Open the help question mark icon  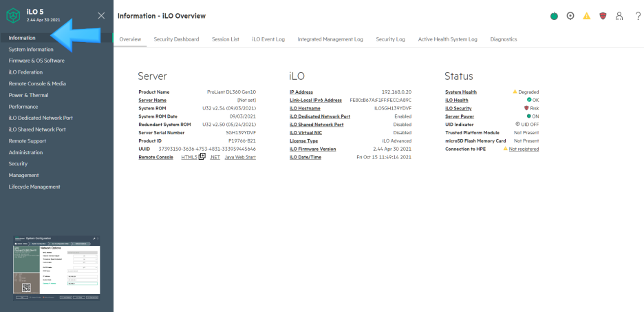(x=638, y=16)
